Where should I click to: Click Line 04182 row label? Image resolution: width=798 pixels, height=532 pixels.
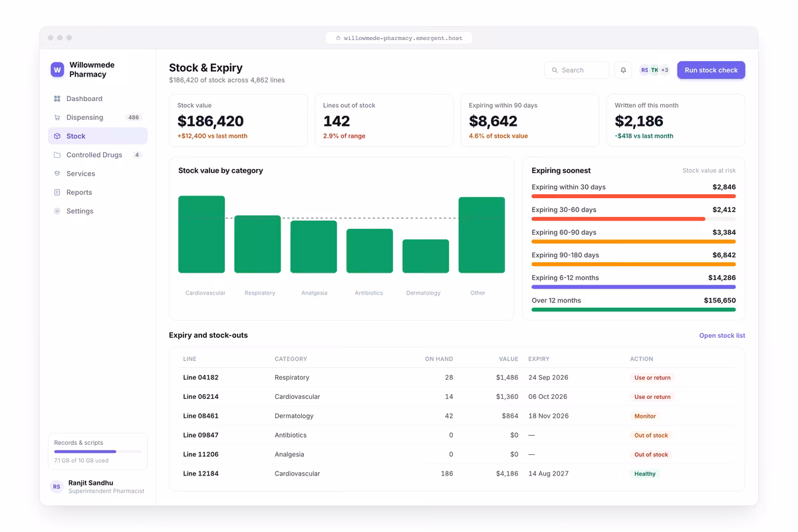[201, 378]
